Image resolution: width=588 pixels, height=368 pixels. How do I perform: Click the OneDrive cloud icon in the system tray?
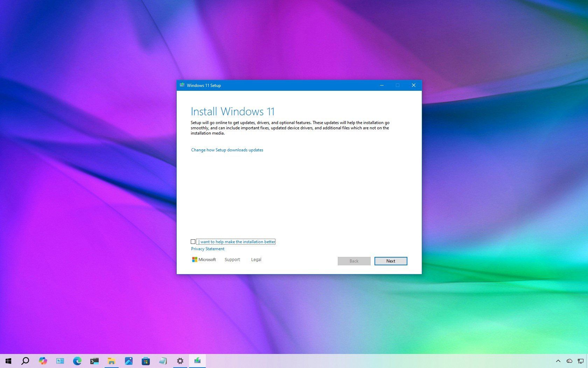[x=569, y=361]
